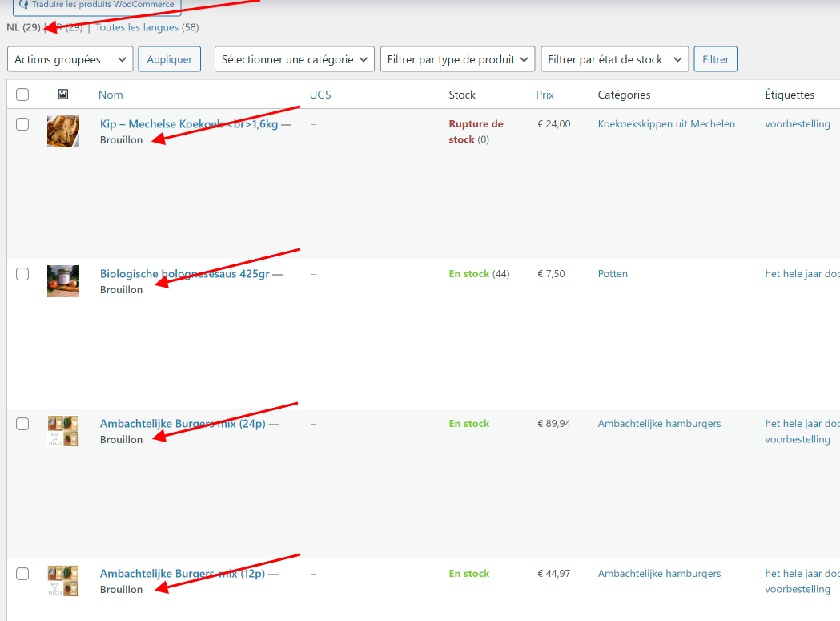Screen dimensions: 840x621
Task: Show Toutes les langues (58)
Action: pyautogui.click(x=147, y=27)
